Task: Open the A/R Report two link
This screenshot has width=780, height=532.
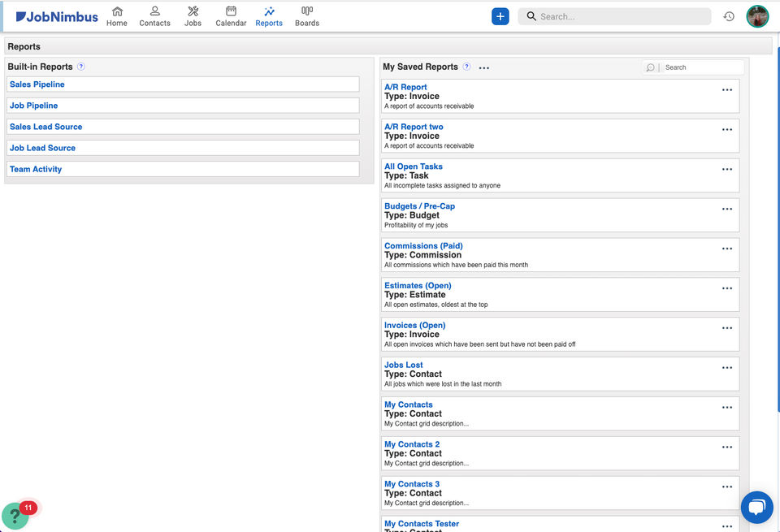Action: 414,127
